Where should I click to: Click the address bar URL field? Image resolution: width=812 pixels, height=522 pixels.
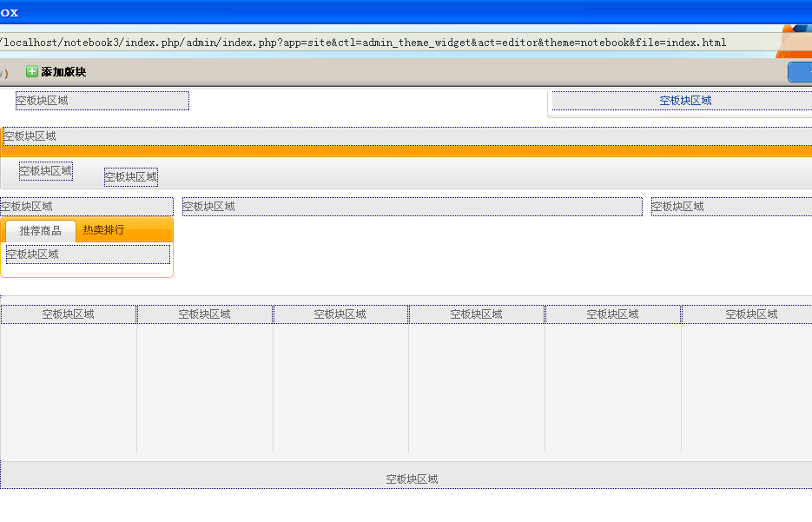click(365, 43)
